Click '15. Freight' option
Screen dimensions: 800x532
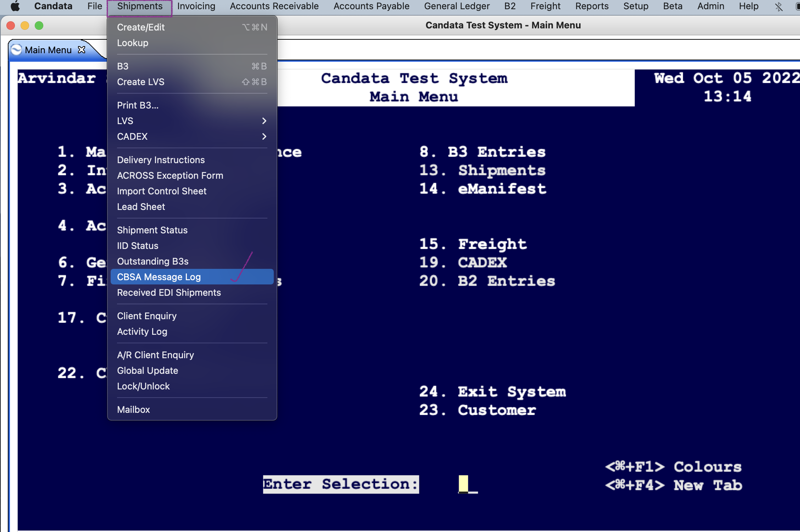tap(473, 244)
